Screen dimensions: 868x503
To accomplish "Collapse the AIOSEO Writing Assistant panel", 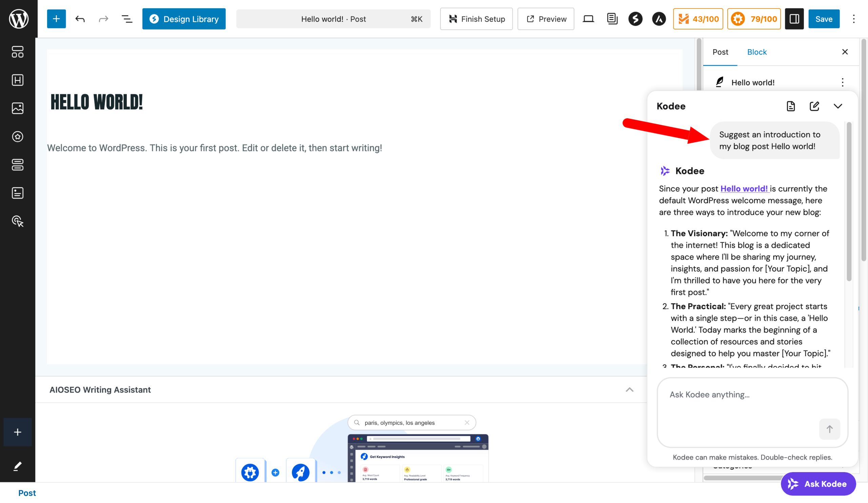I will 629,389.
